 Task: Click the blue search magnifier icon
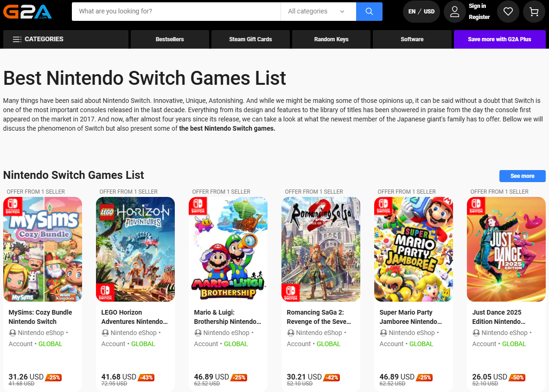(x=369, y=11)
